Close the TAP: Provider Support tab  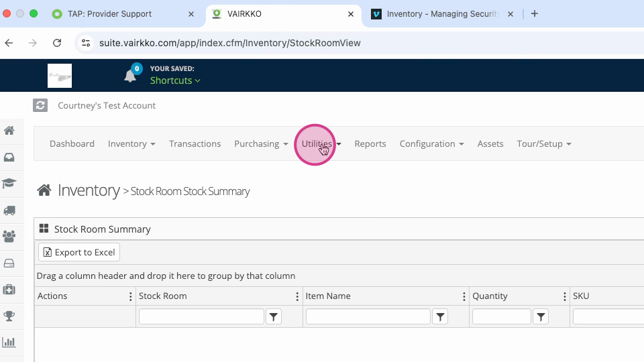[191, 14]
